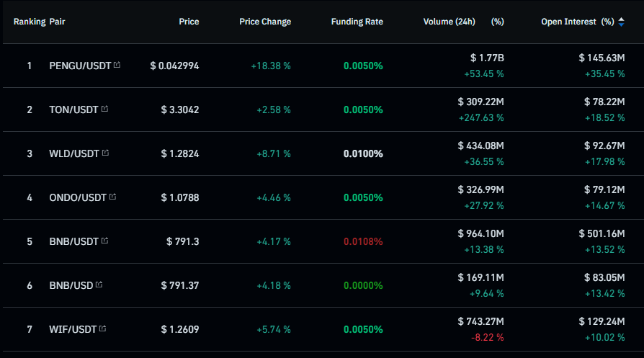Click open interest $ 78.22M
This screenshot has width=644, height=358.
[604, 102]
